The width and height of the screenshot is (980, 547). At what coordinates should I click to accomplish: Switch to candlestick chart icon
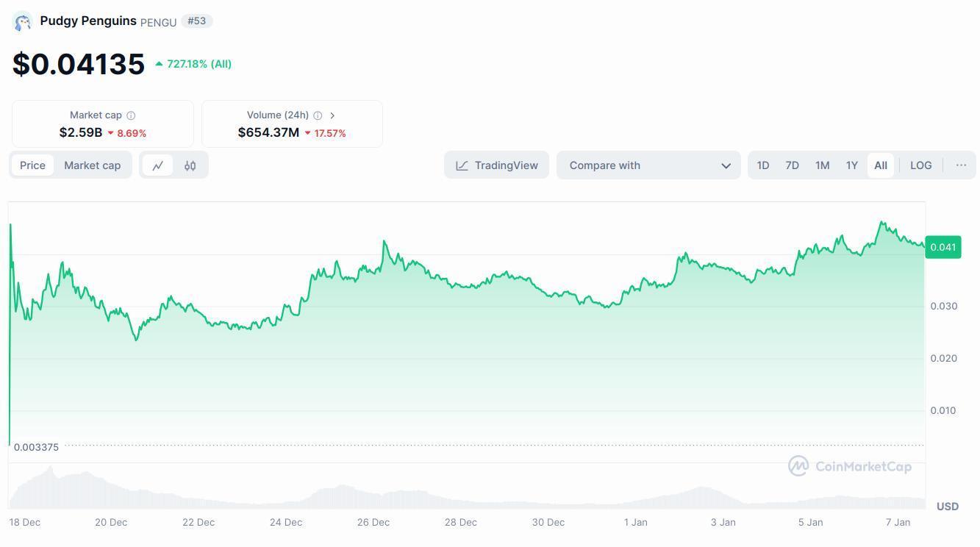coord(190,165)
